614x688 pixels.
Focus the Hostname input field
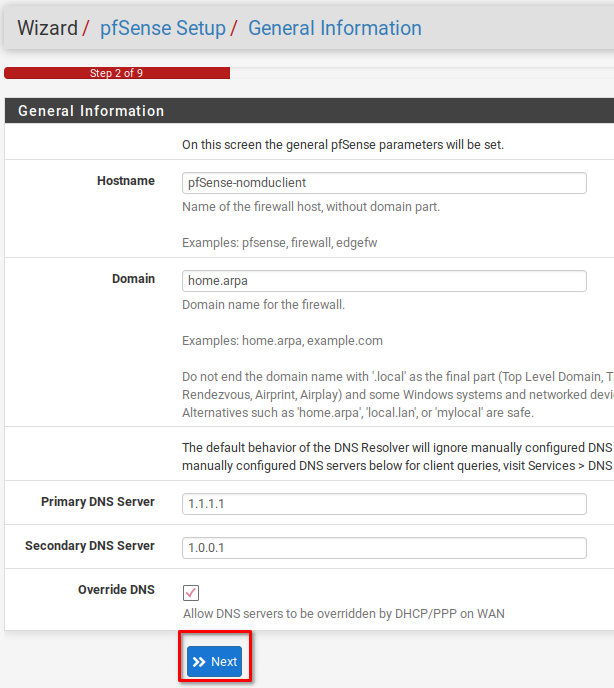pos(384,183)
